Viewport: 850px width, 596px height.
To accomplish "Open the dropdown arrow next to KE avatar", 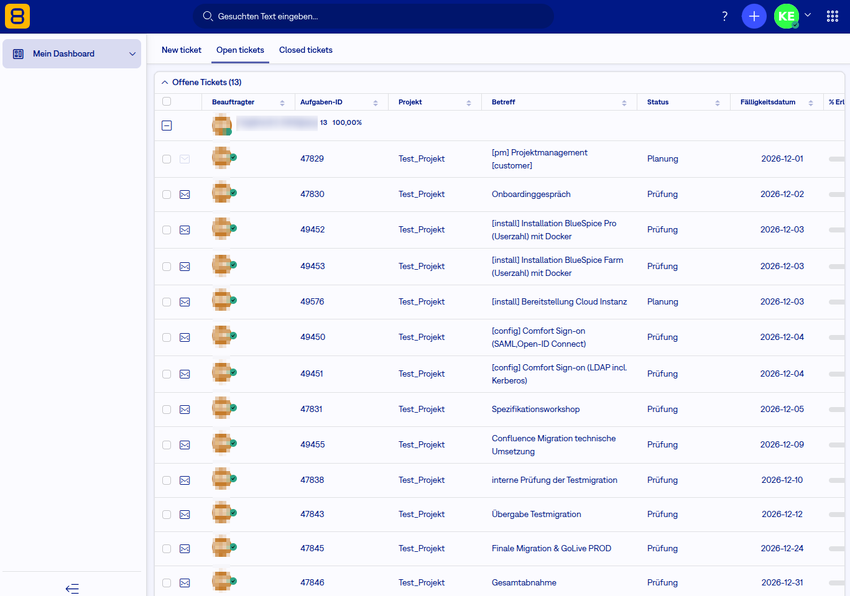I will click(x=808, y=15).
